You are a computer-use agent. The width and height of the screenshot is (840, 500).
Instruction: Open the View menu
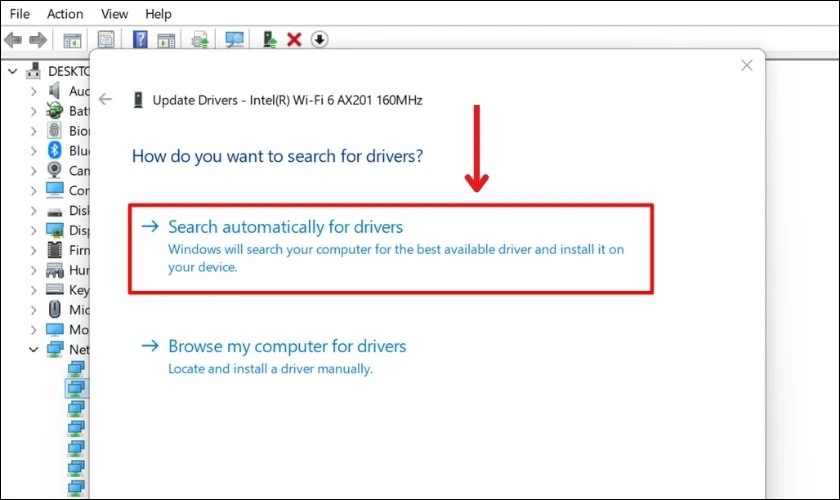(x=115, y=14)
